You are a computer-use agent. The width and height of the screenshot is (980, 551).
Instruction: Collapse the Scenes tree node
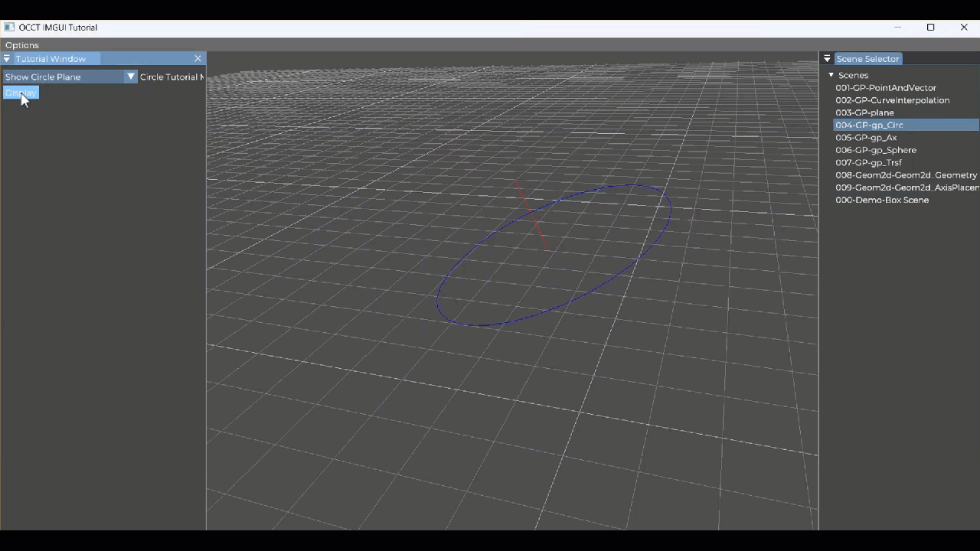click(x=831, y=75)
